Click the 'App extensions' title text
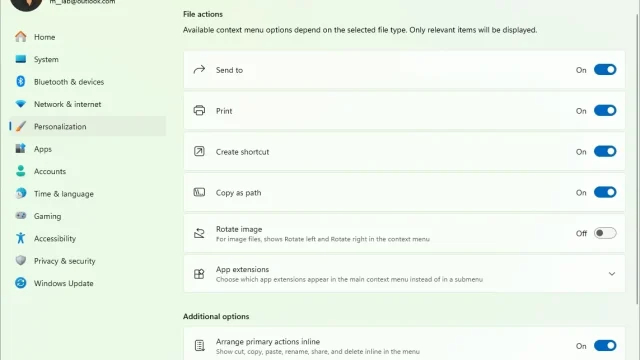640x360 pixels. [242, 269]
